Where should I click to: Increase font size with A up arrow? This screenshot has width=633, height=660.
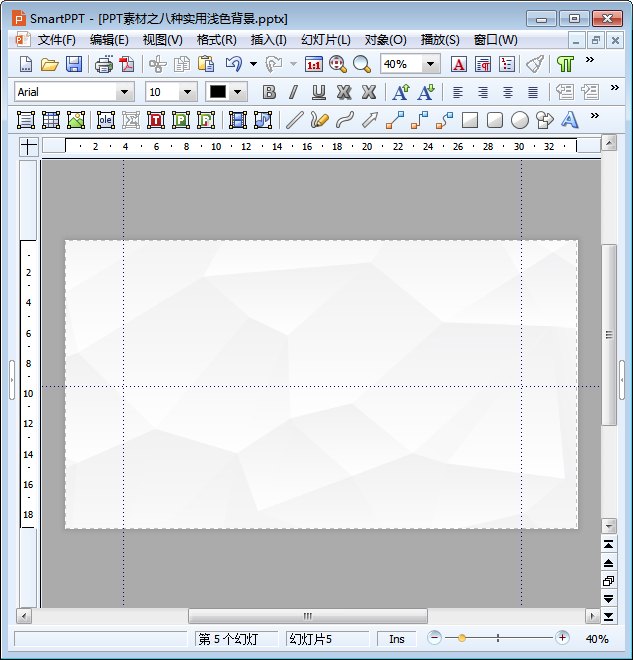(x=401, y=92)
